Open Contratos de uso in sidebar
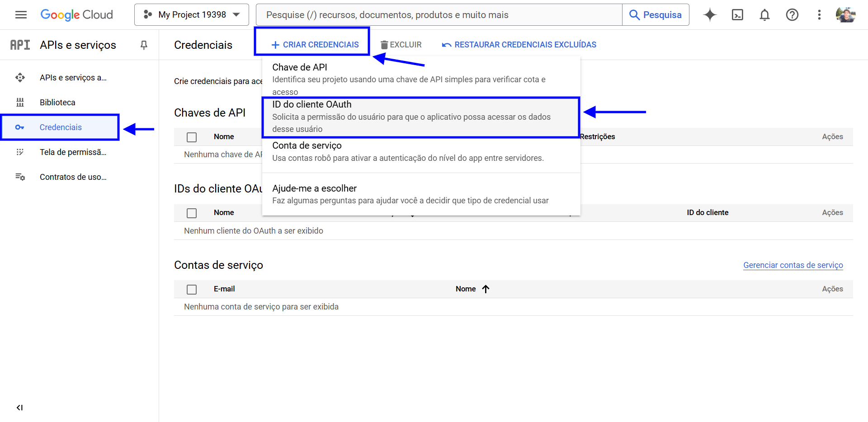868x422 pixels. click(73, 177)
